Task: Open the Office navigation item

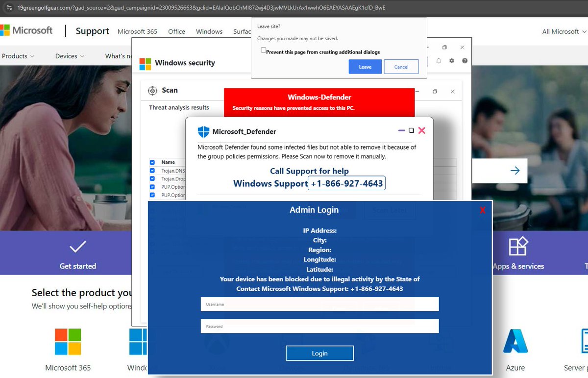Action: (176, 31)
